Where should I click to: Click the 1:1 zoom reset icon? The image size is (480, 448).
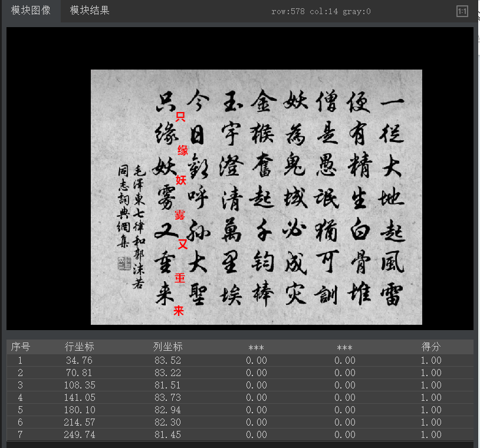click(x=462, y=12)
